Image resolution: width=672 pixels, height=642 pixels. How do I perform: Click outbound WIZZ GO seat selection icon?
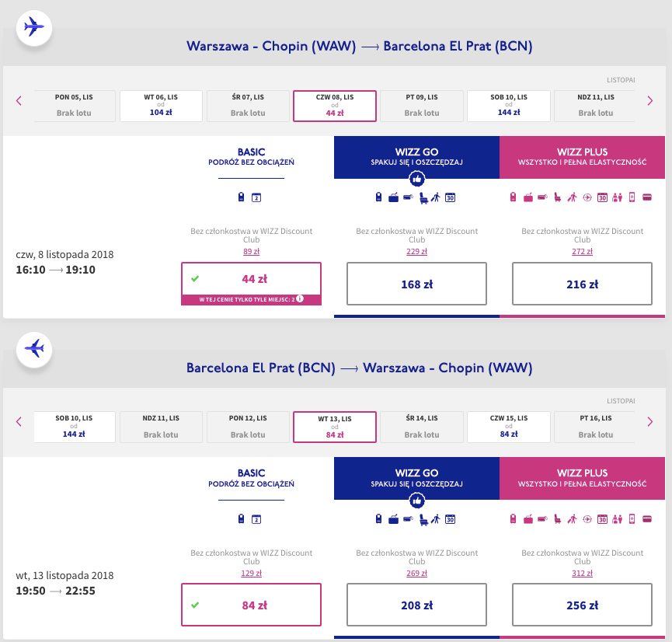pos(423,197)
